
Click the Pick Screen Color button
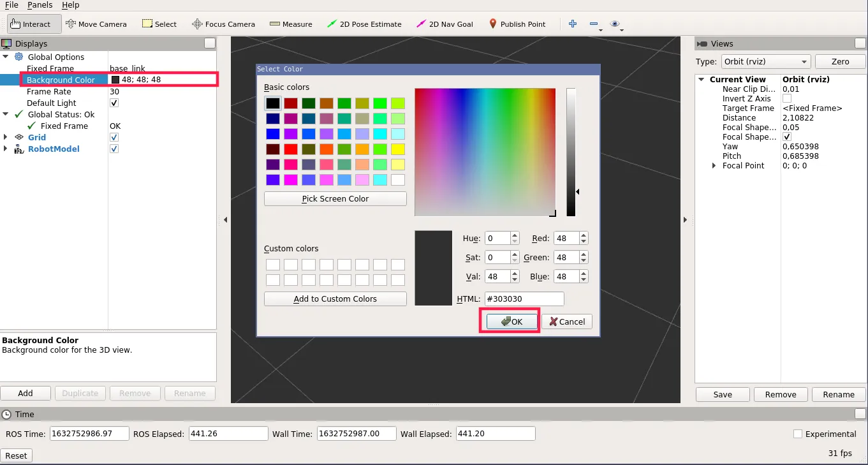pyautogui.click(x=335, y=199)
